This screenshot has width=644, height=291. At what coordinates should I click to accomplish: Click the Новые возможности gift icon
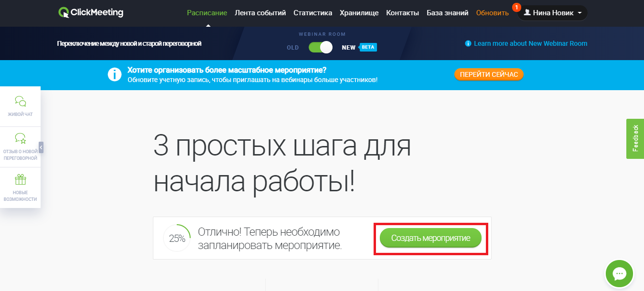[x=20, y=180]
